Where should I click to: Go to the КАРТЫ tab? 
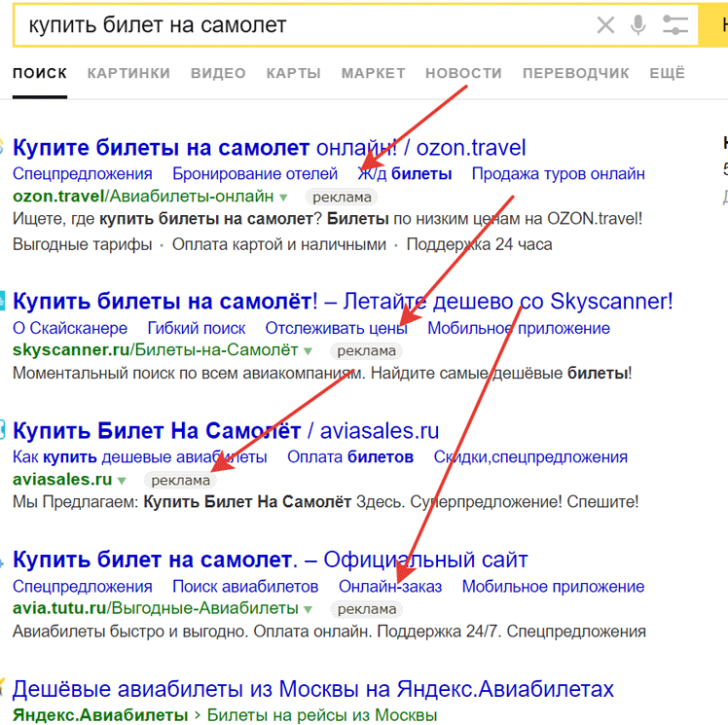point(293,73)
